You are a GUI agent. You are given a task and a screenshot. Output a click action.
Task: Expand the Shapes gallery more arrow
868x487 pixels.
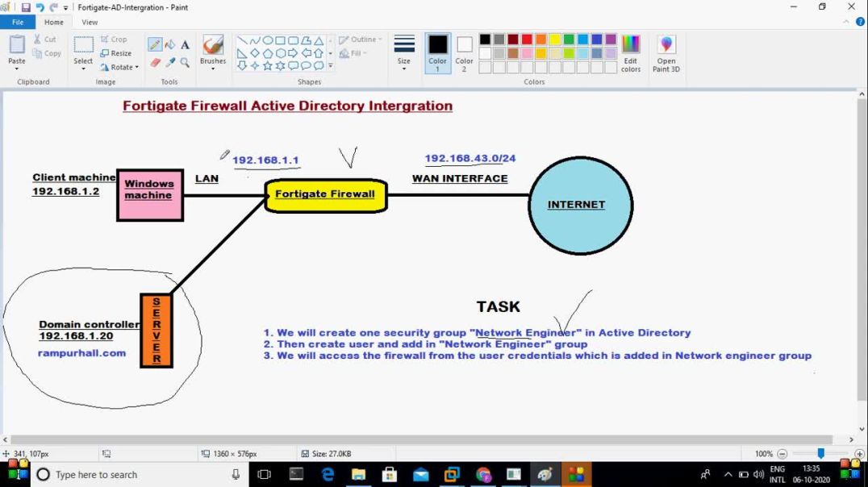[331, 66]
